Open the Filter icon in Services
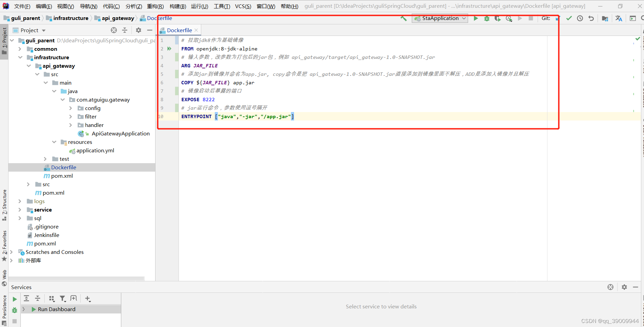 pyautogui.click(x=63, y=299)
